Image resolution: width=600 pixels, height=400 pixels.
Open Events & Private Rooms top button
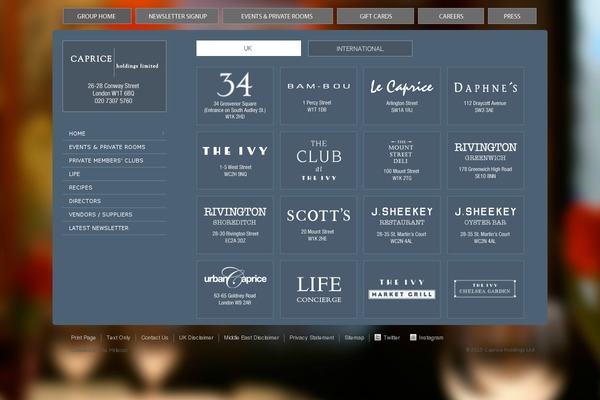pos(277,16)
